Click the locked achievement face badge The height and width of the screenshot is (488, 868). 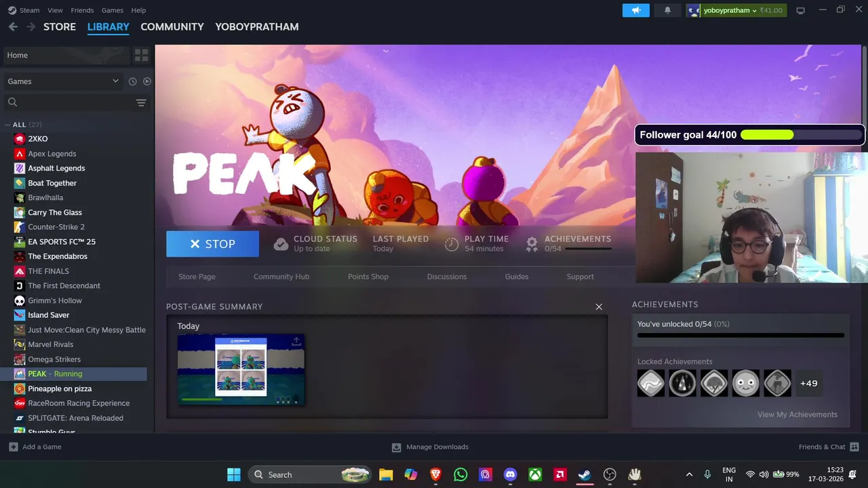[746, 384]
